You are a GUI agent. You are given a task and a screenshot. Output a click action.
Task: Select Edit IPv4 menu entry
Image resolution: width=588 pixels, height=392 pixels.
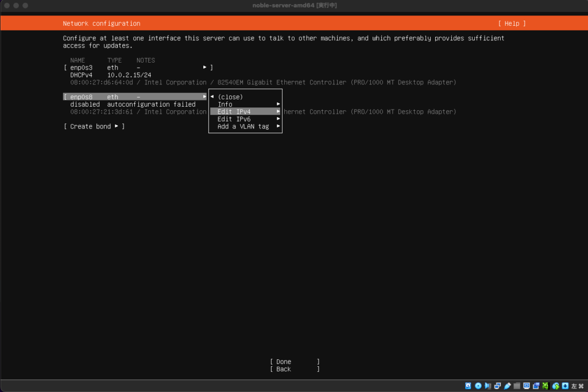[234, 112]
